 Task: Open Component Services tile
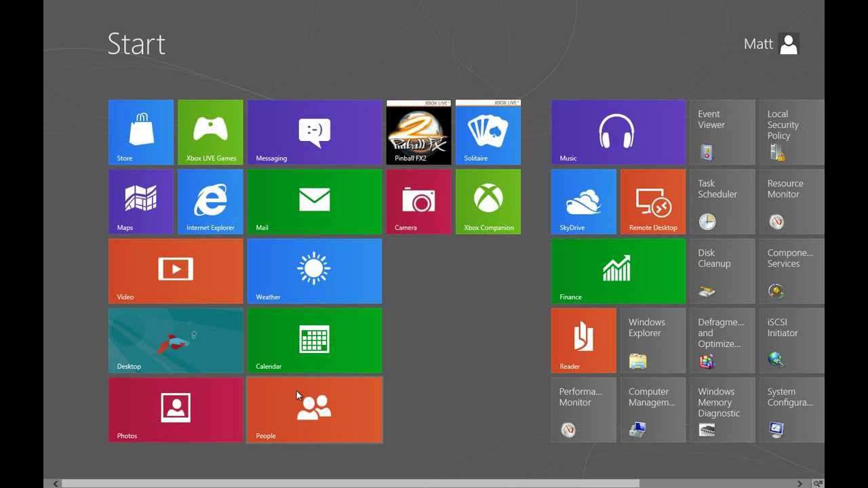(x=791, y=271)
